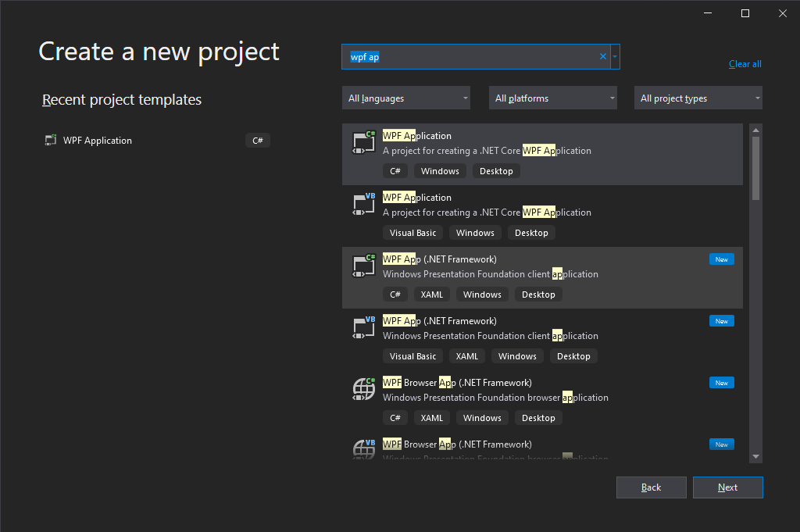Select Visual Basic WPF App (.NET Framework) title
Screen dimensions: 800x532
pos(440,321)
